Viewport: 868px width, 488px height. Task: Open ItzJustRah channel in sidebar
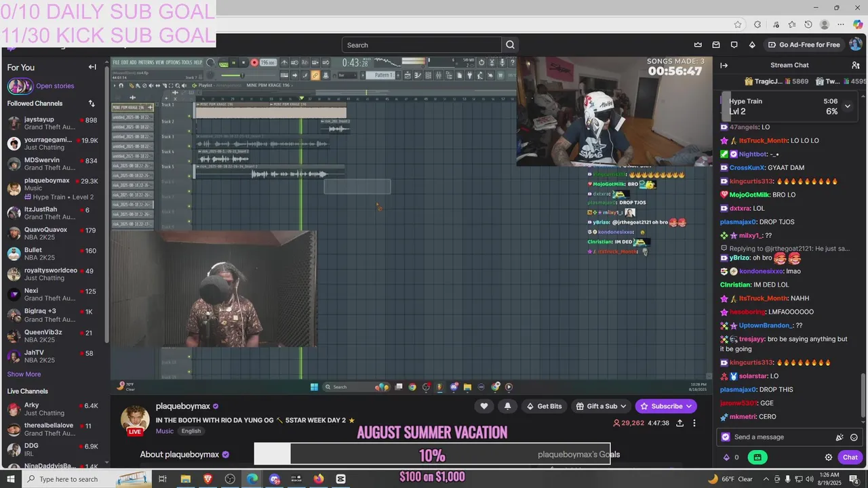54,213
